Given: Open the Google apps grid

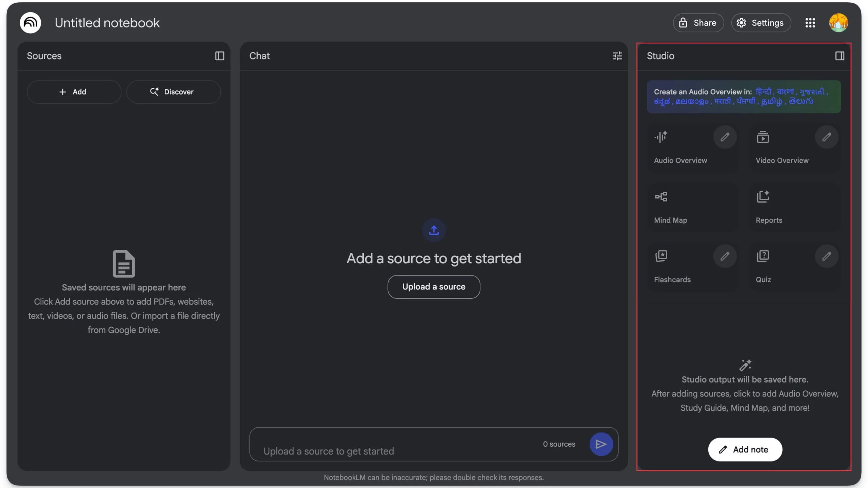Looking at the screenshot, I should pyautogui.click(x=810, y=23).
